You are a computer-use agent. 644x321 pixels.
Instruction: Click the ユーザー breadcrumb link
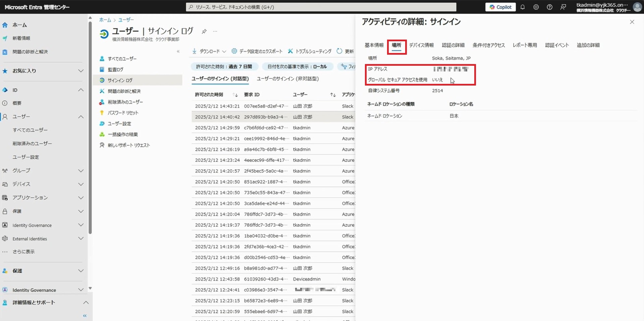click(126, 20)
